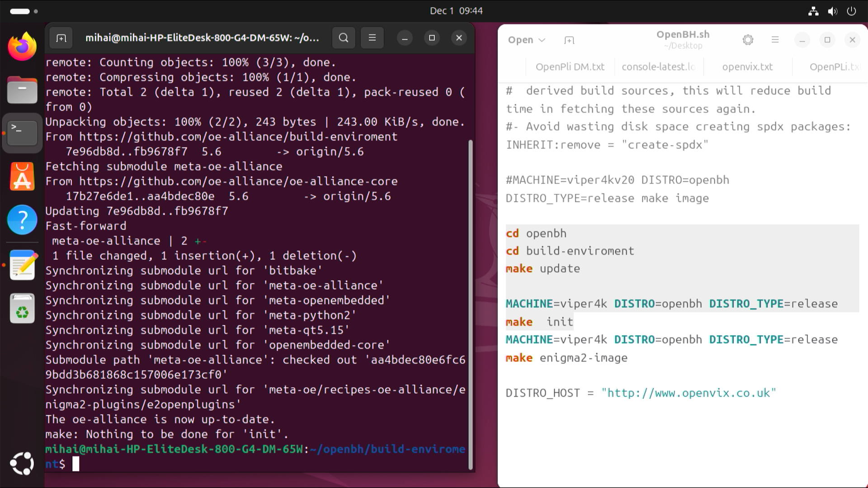Image resolution: width=868 pixels, height=488 pixels.
Task: Create a new document tab in text editor
Action: coord(569,40)
